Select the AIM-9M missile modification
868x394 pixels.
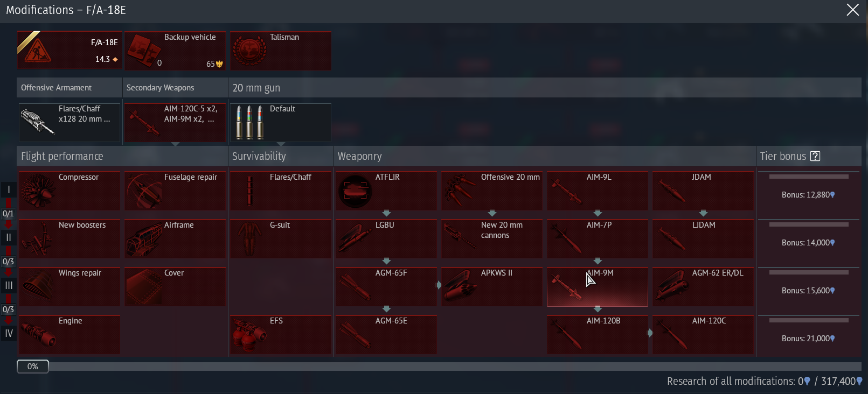click(597, 287)
